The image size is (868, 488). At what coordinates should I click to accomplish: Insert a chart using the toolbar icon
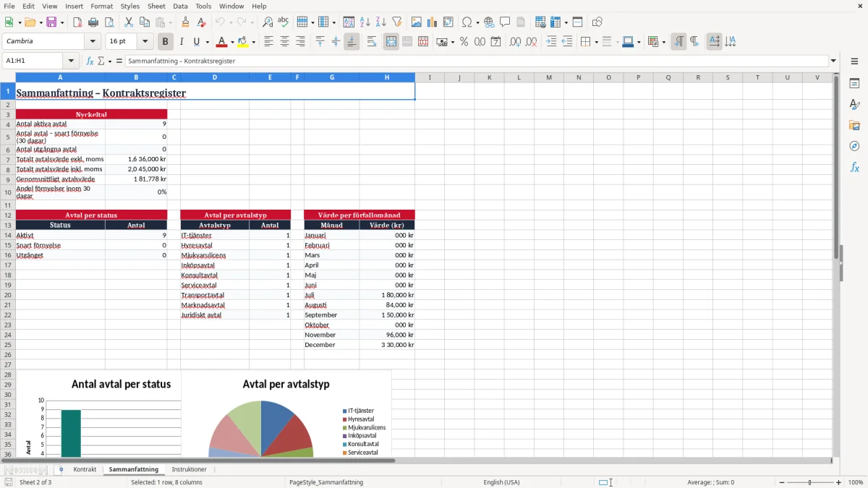[x=433, y=22]
